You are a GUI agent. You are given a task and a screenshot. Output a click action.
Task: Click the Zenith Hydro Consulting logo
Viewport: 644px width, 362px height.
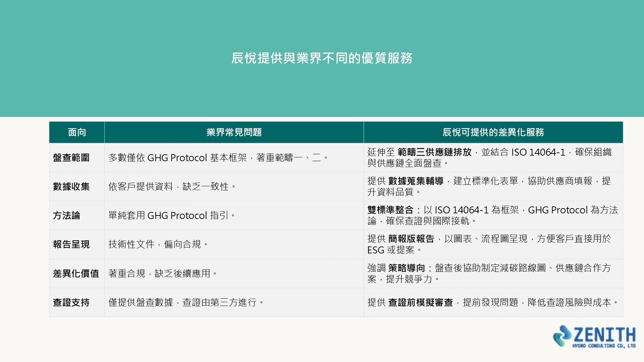tap(594, 336)
